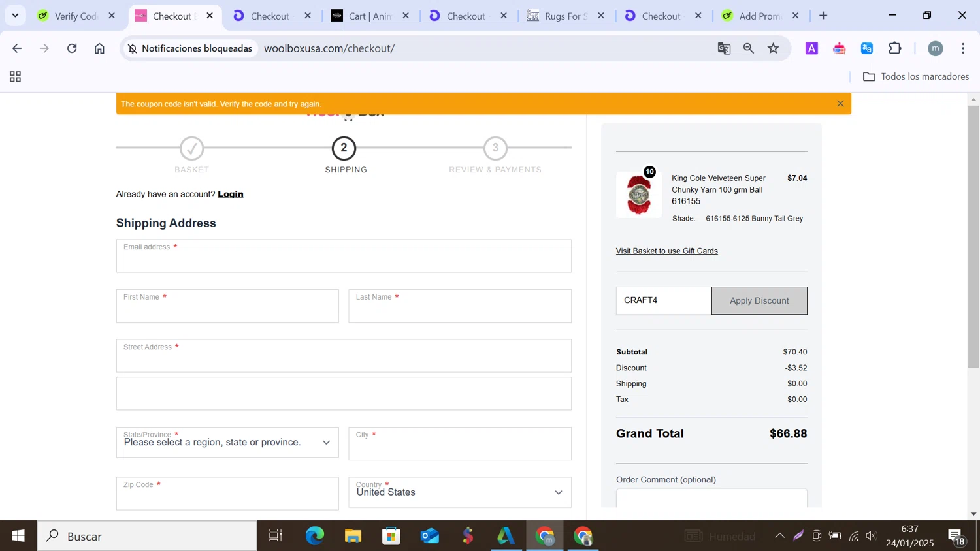Close the Cart | Anim tab

click(x=406, y=16)
